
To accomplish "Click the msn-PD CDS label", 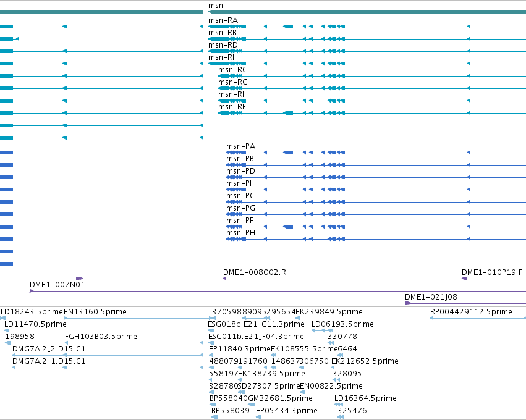I will pos(240,172).
